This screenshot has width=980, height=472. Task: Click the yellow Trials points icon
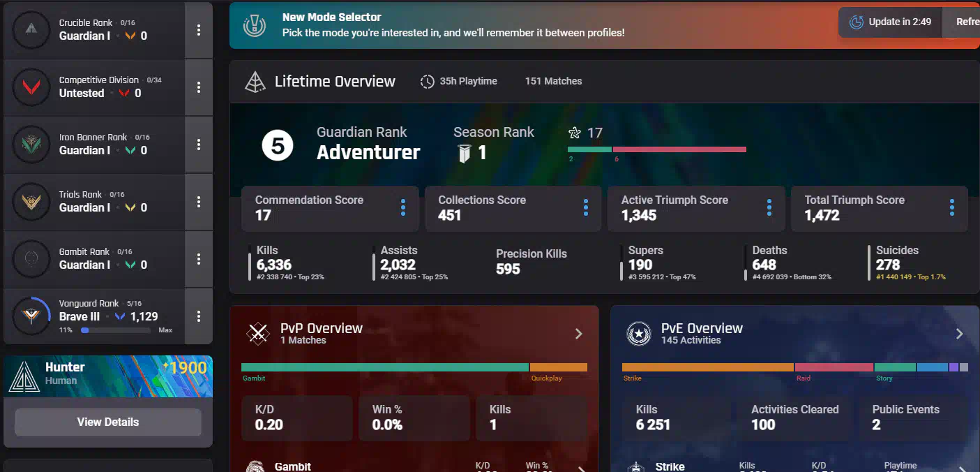pyautogui.click(x=130, y=207)
